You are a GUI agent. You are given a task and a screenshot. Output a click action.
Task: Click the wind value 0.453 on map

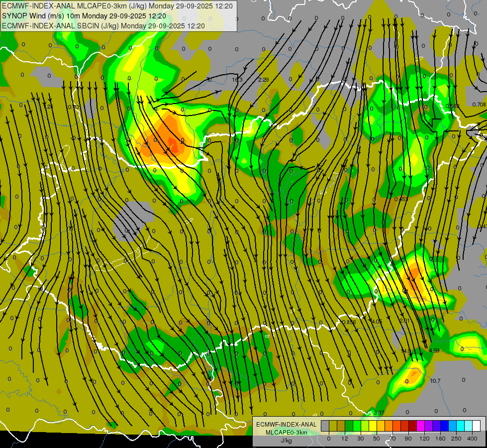click(401, 199)
